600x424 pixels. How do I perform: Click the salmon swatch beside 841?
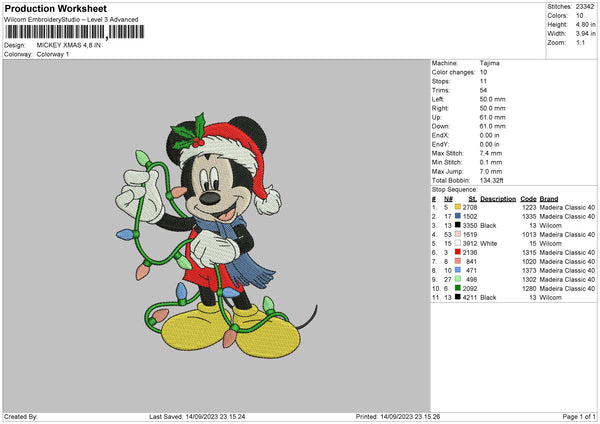457,261
